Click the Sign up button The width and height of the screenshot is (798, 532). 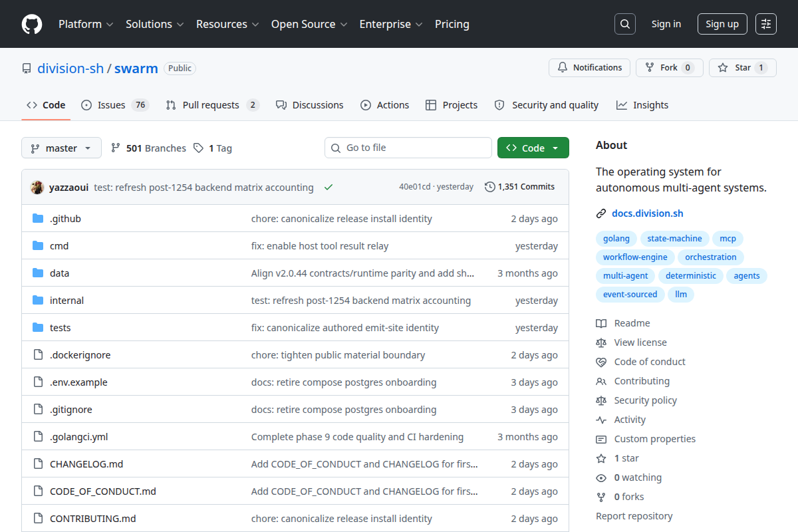[x=722, y=24]
